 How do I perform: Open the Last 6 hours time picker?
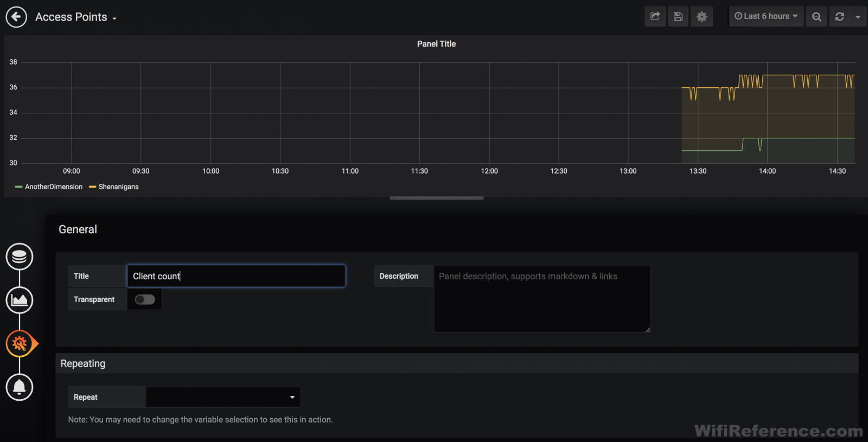[x=766, y=16]
